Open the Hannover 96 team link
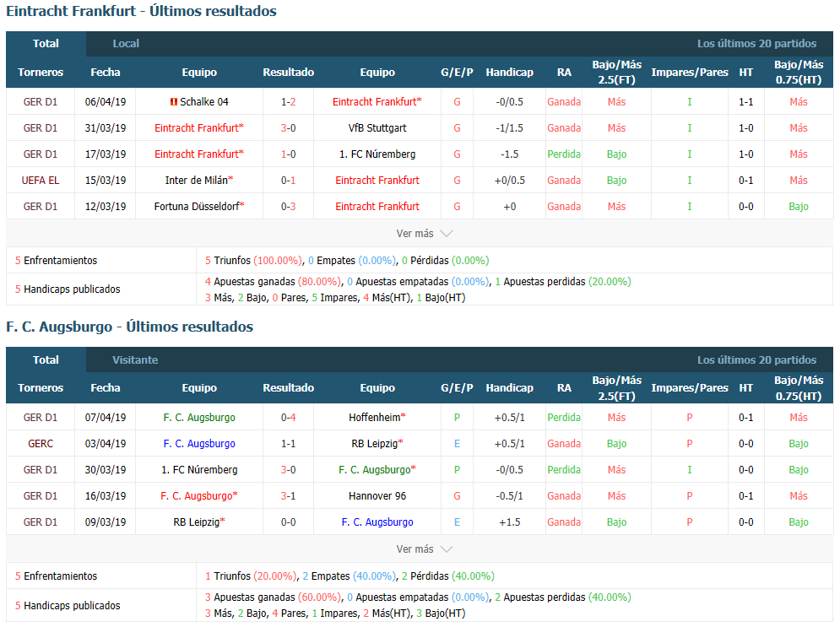 click(x=377, y=496)
